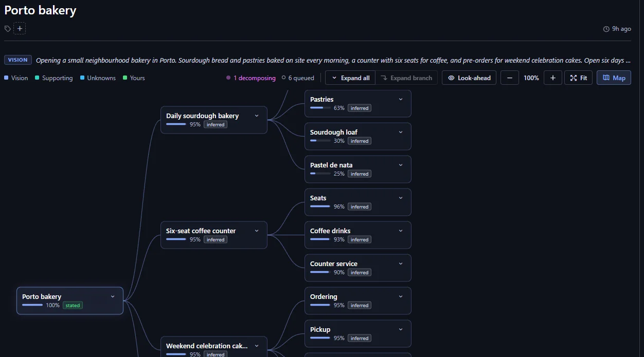The image size is (644, 357).
Task: Click the Porto bakery page heading
Action: pos(40,10)
